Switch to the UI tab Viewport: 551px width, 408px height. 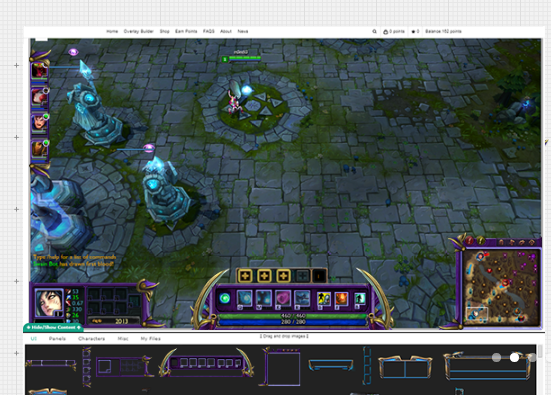point(33,339)
